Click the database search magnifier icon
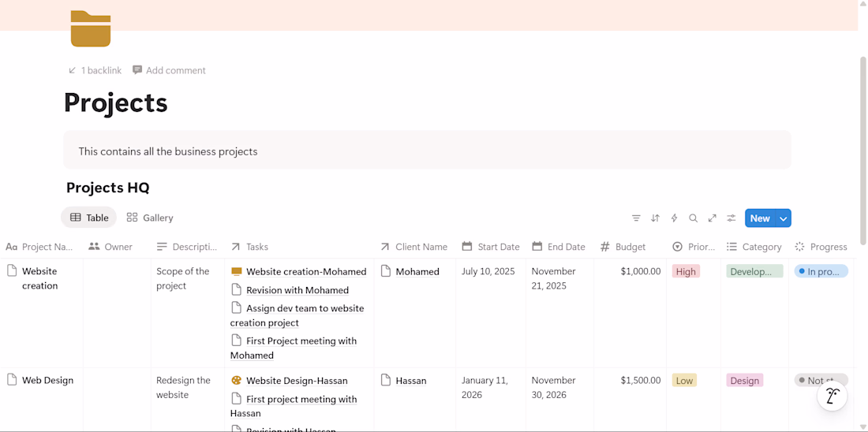This screenshot has height=432, width=868. pos(693,218)
